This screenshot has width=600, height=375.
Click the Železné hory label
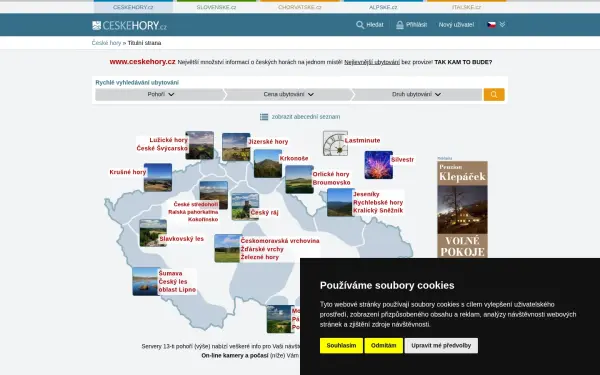tap(260, 257)
